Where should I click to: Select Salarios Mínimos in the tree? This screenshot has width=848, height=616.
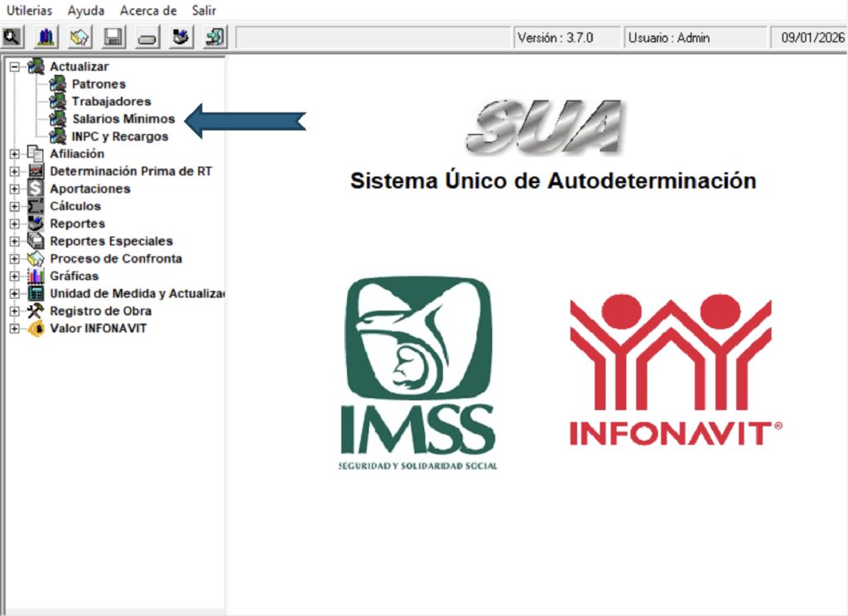pyautogui.click(x=123, y=119)
